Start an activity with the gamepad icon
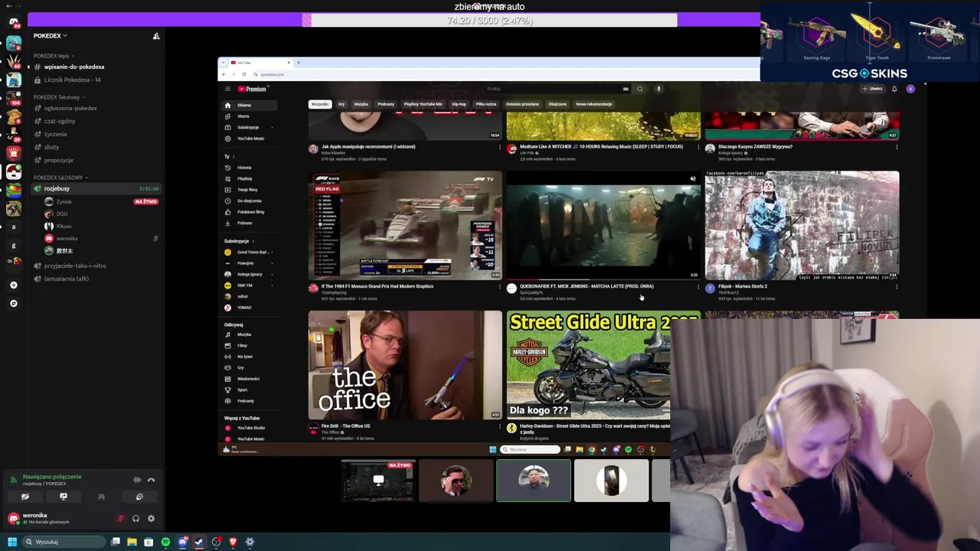The image size is (980, 551). pyautogui.click(x=101, y=497)
